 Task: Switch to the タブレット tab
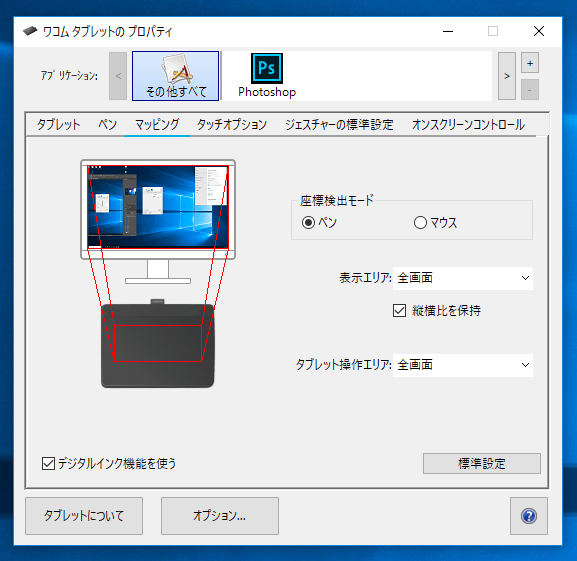click(58, 125)
